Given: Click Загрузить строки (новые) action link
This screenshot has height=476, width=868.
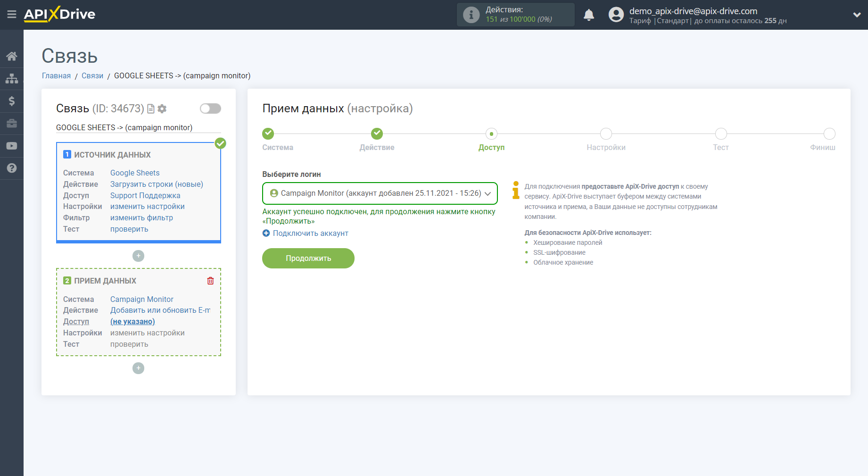Looking at the screenshot, I should coord(157,184).
